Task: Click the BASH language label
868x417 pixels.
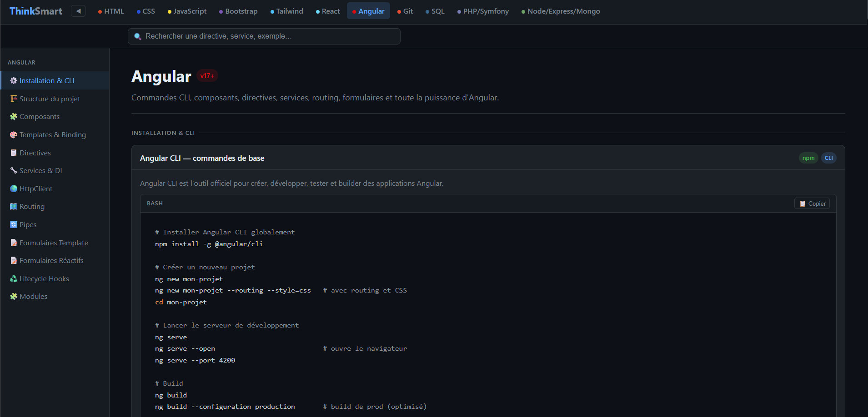Action: click(x=155, y=204)
